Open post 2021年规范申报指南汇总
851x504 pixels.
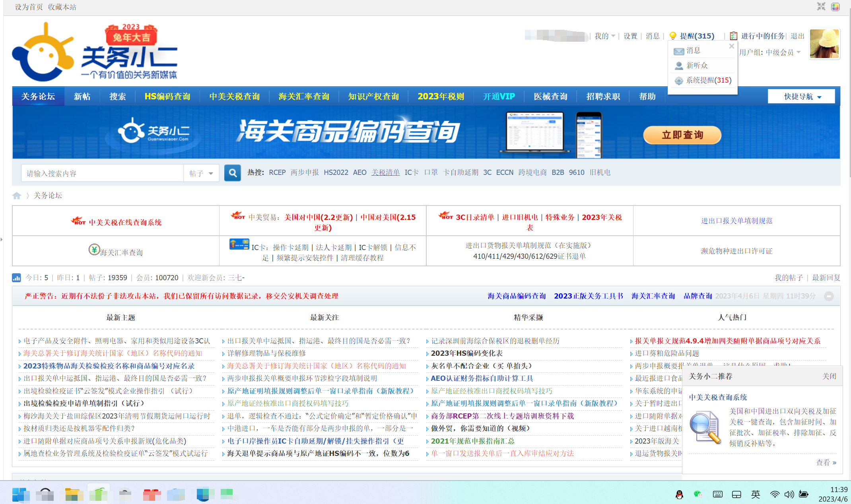click(472, 441)
